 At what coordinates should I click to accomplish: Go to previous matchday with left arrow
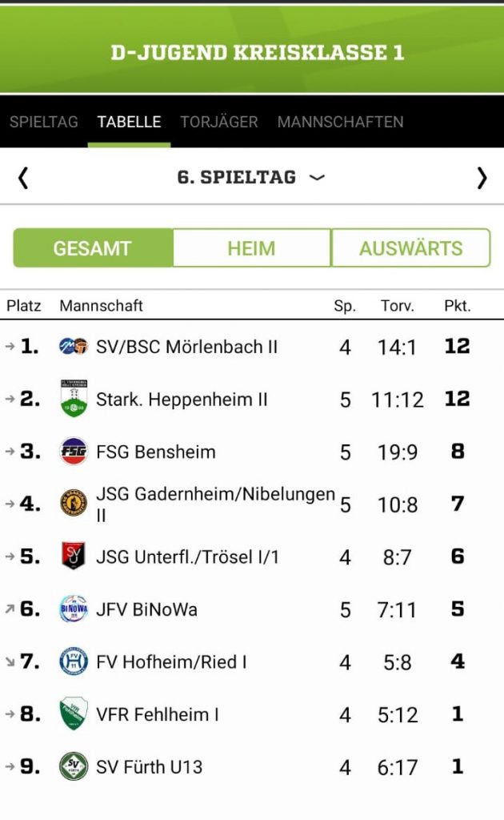(23, 177)
